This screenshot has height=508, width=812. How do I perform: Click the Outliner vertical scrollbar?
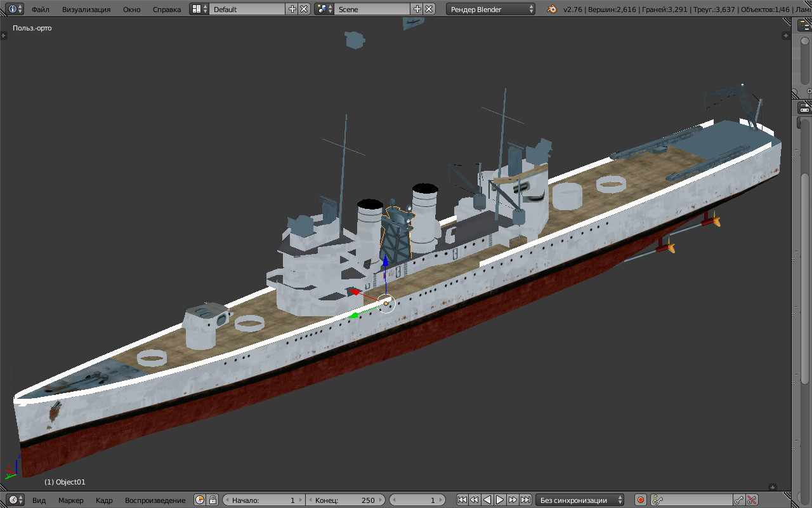[804, 60]
